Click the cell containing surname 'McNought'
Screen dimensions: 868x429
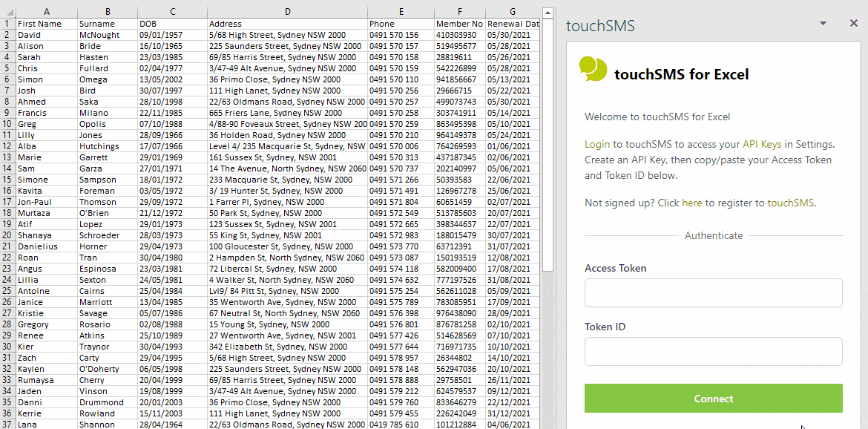point(107,35)
